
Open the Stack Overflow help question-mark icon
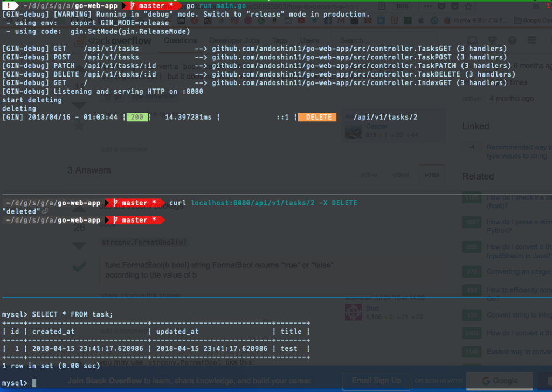pyautogui.click(x=512, y=40)
